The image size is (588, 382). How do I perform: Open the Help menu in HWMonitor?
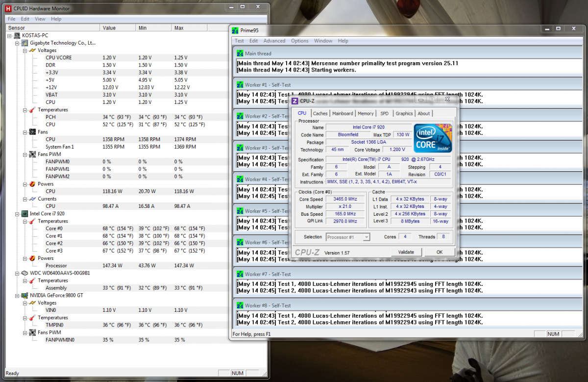[x=56, y=19]
